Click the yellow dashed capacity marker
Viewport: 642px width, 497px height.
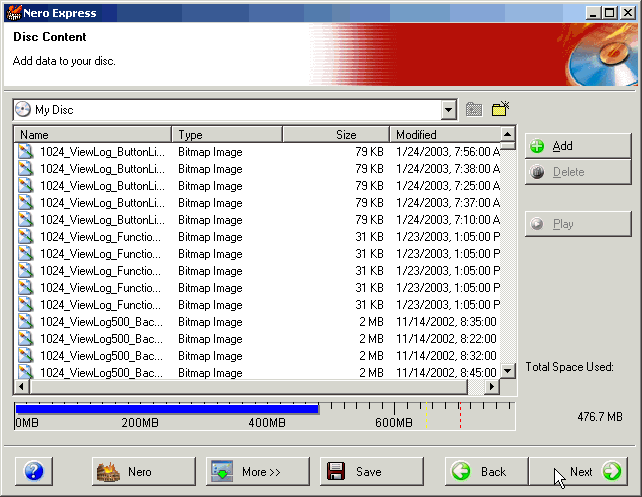[426, 415]
